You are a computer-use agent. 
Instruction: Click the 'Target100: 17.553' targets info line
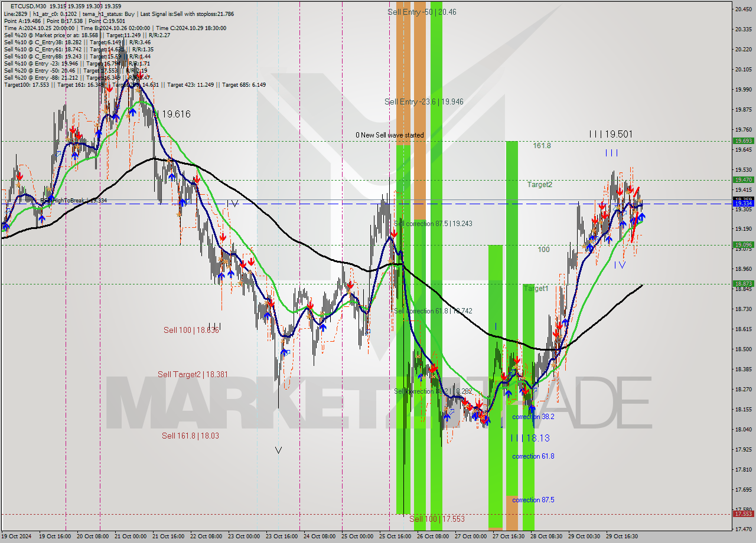[x=135, y=84]
